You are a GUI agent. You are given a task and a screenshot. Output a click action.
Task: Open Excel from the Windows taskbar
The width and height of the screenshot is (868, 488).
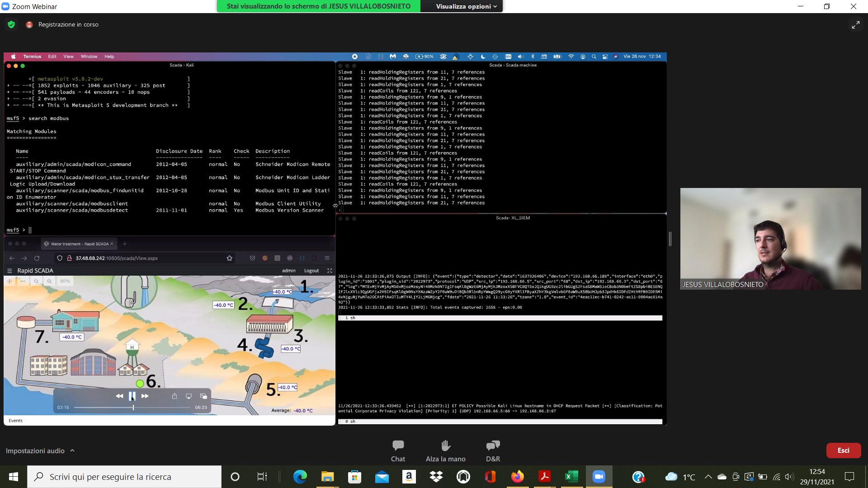571,477
